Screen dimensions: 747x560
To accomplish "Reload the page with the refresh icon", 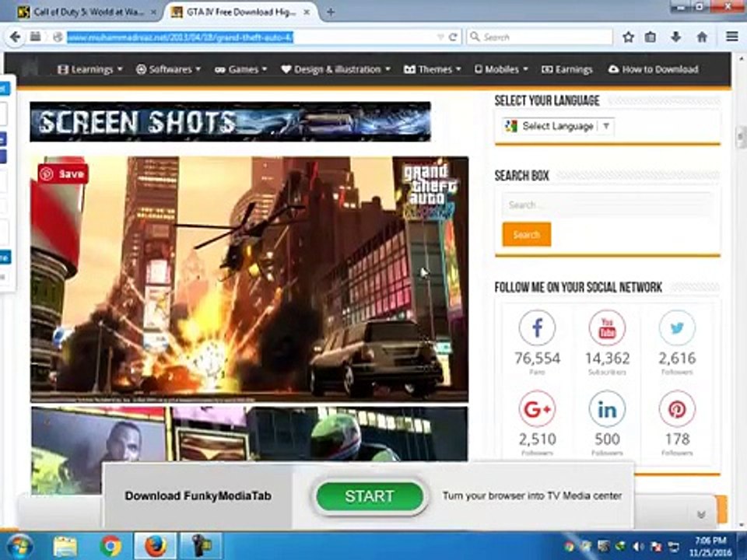I will point(453,37).
